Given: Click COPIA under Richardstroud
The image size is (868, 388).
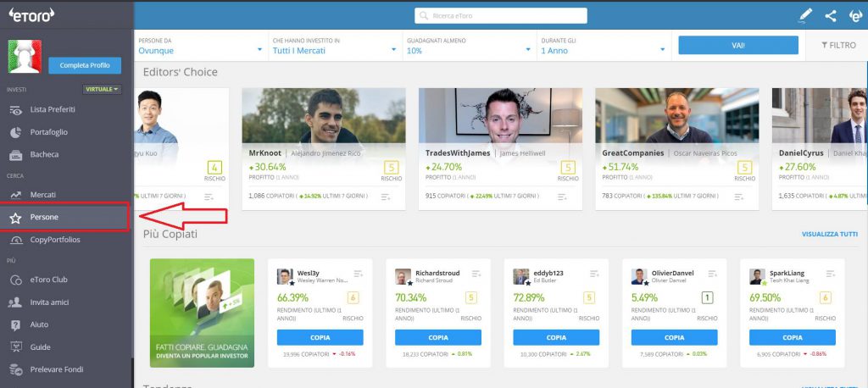Looking at the screenshot, I should [438, 337].
